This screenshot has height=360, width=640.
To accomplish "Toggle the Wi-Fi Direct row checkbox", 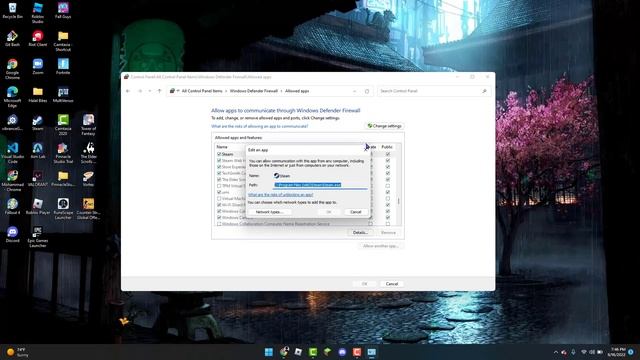I will tap(219, 205).
